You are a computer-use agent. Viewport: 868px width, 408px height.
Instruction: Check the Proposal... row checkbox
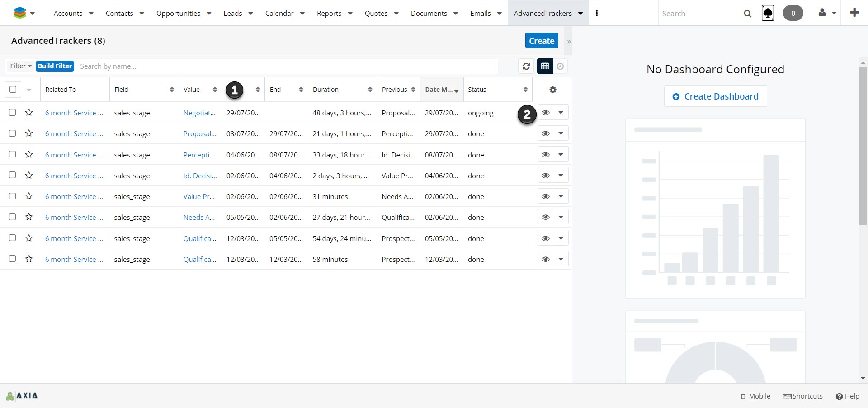13,133
